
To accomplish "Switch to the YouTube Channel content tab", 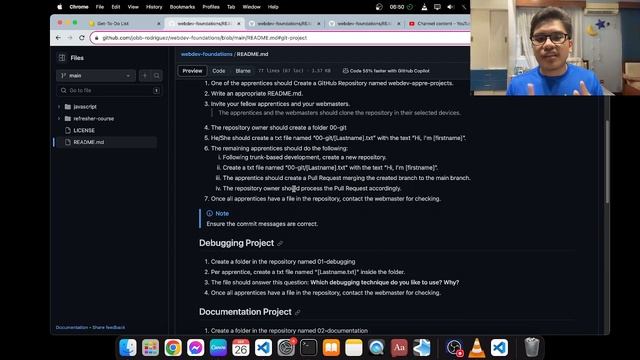I will click(439, 24).
